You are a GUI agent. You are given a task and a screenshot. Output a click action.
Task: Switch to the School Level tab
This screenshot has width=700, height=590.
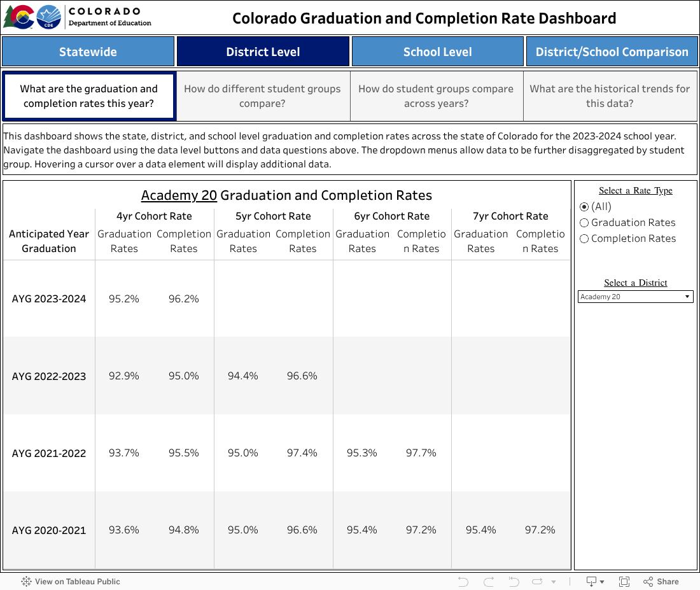tap(437, 52)
